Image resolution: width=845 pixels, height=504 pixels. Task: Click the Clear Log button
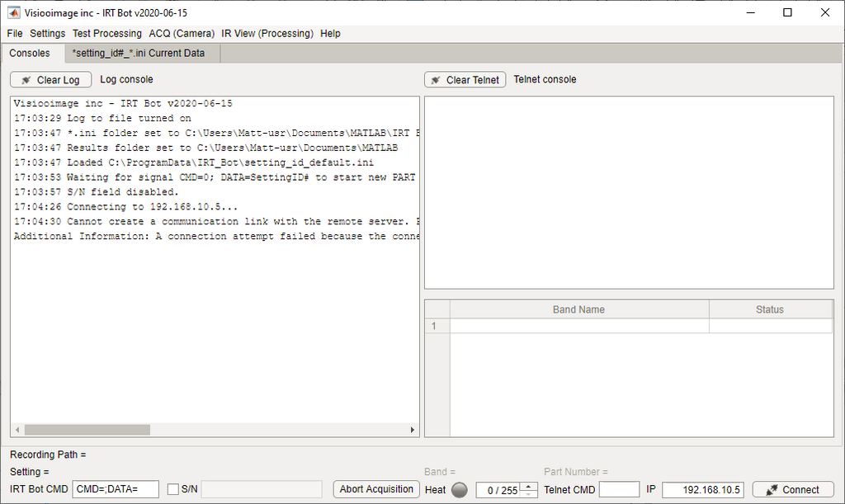tap(50, 80)
